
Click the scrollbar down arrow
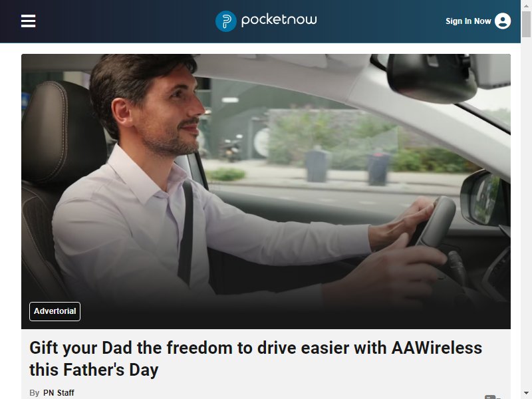click(526, 394)
